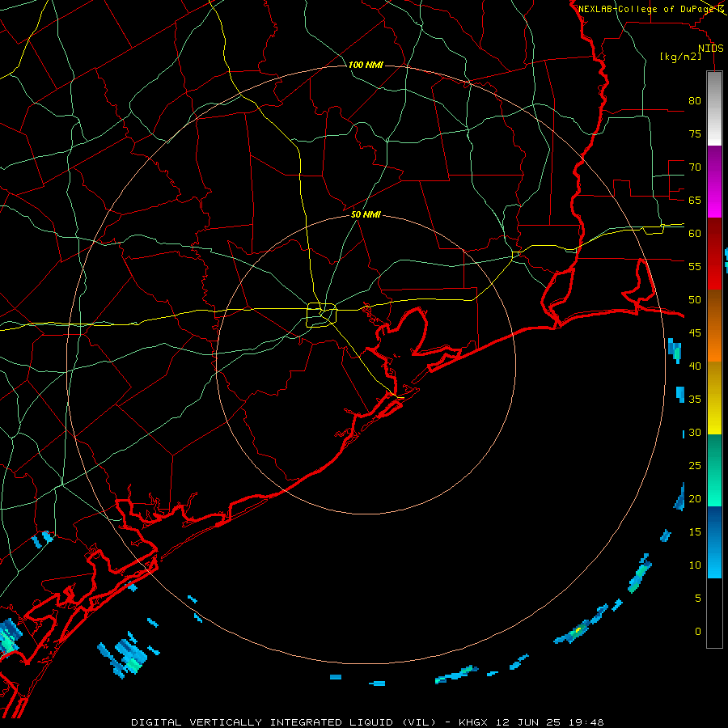Click the NEXLAB-College of DuPage credit text
The image size is (728, 728).
click(x=647, y=9)
